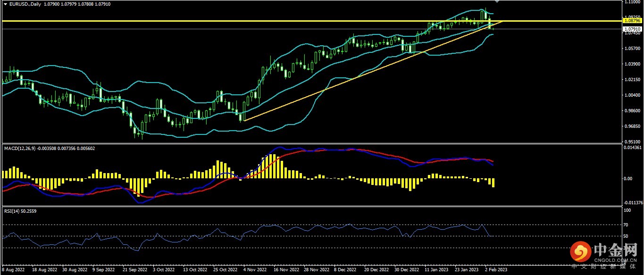The image size is (644, 275).
Task: Click the red MACD signal line
Action: pos(330,150)
